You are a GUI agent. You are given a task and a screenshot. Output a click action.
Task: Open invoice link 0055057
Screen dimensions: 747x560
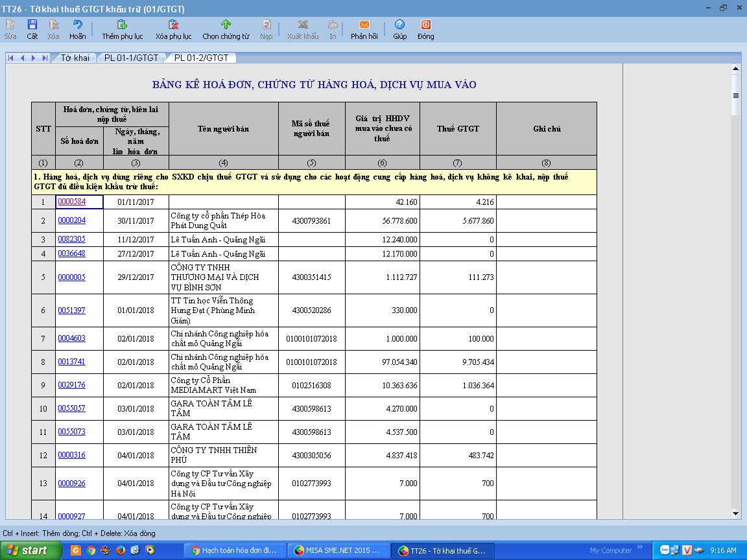tap(71, 408)
